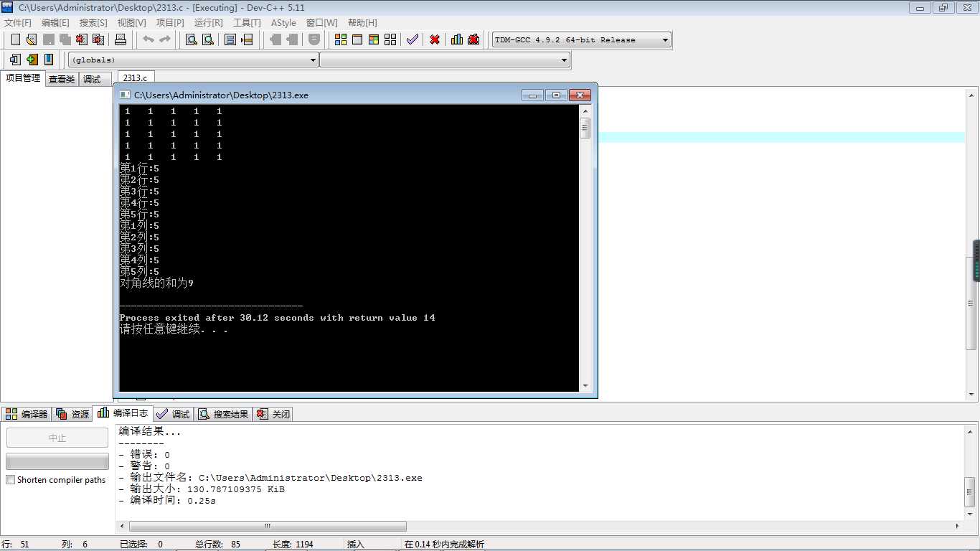Click the '对角线的和为9' console line

(x=156, y=283)
